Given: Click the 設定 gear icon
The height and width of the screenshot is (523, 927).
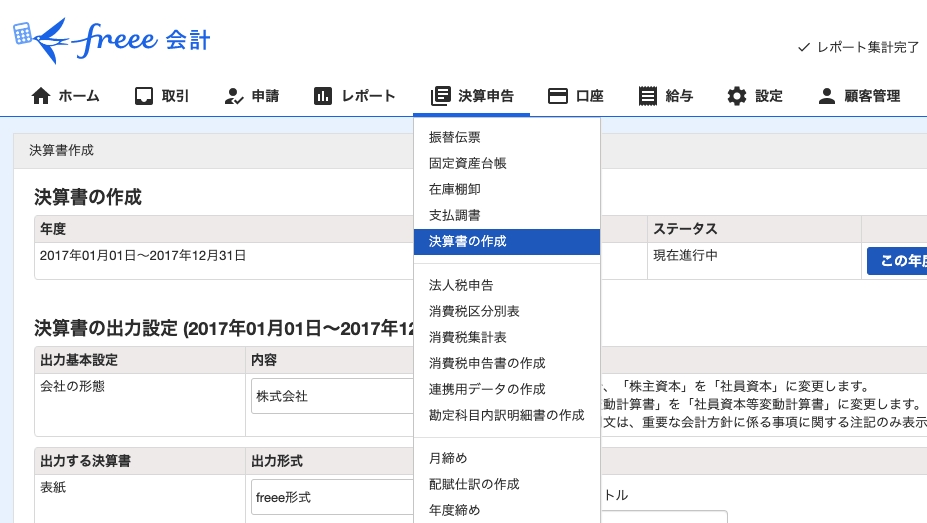Looking at the screenshot, I should coord(737,96).
